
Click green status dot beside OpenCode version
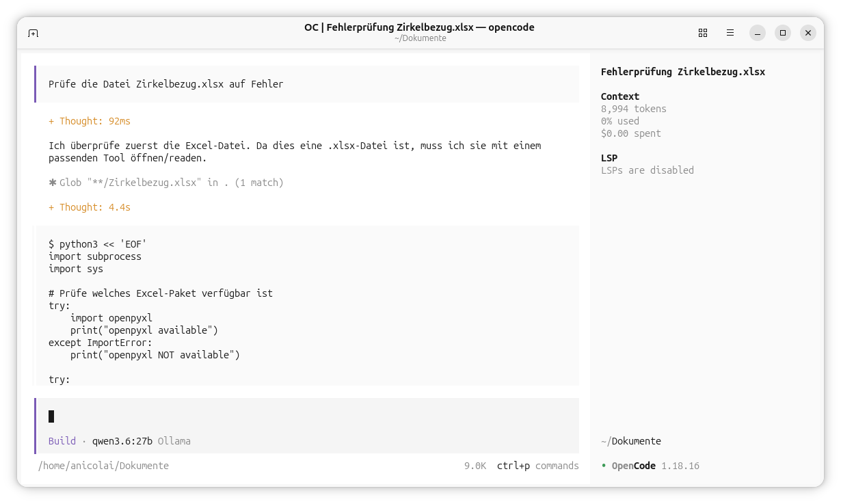coord(604,466)
